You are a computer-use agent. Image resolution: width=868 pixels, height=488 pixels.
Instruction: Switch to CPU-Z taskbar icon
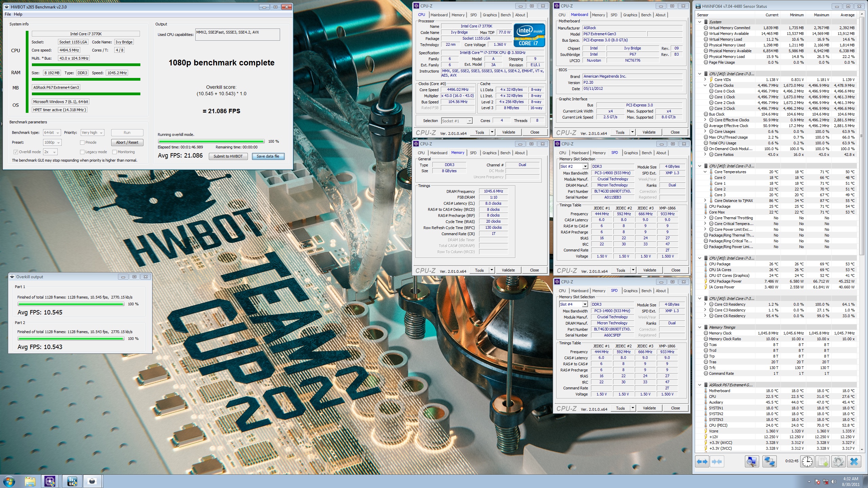point(50,481)
